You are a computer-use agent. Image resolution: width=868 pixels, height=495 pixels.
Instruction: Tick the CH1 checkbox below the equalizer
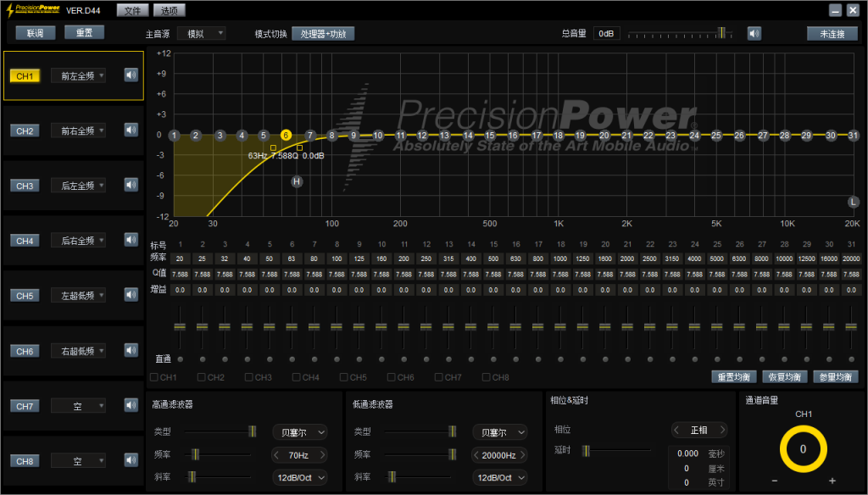pyautogui.click(x=154, y=377)
